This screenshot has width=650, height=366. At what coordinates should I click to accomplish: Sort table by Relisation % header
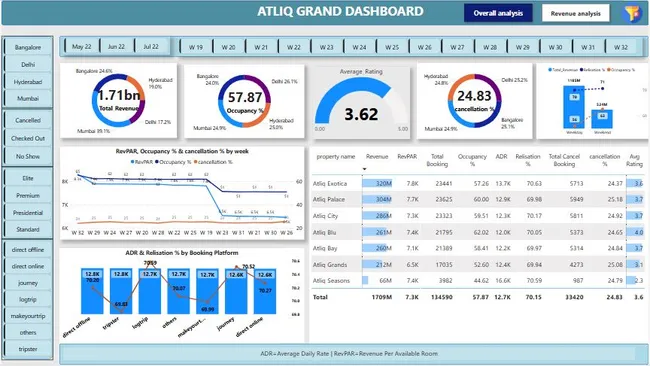(x=528, y=160)
